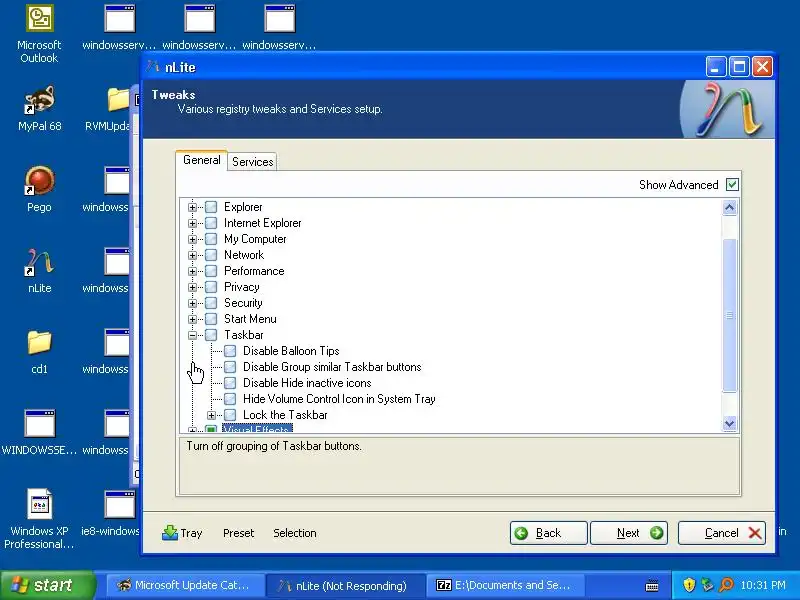
Task: Expand the Start Menu tree node
Action: [192, 319]
